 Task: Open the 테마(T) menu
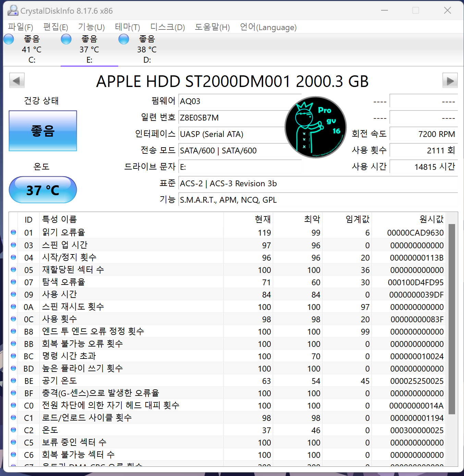click(x=127, y=27)
